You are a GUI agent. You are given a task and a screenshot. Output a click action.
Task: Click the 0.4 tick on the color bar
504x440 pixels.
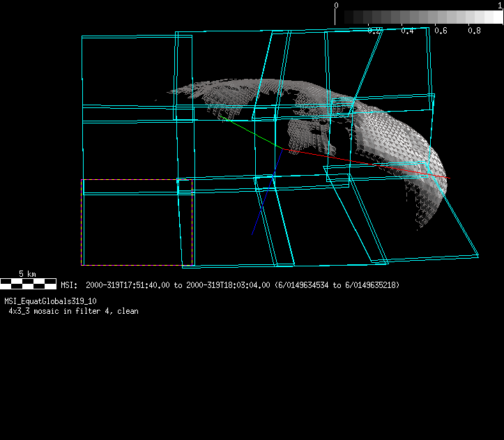click(x=408, y=31)
